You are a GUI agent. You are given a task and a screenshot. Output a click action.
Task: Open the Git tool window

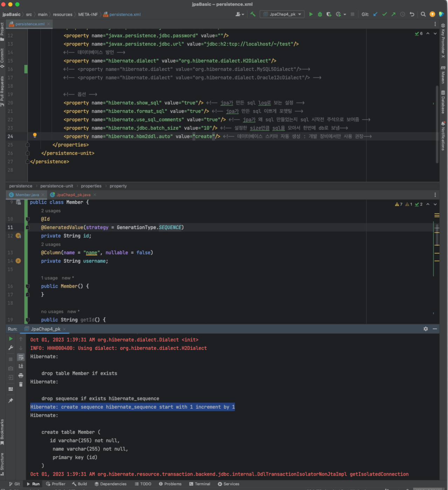(x=14, y=484)
